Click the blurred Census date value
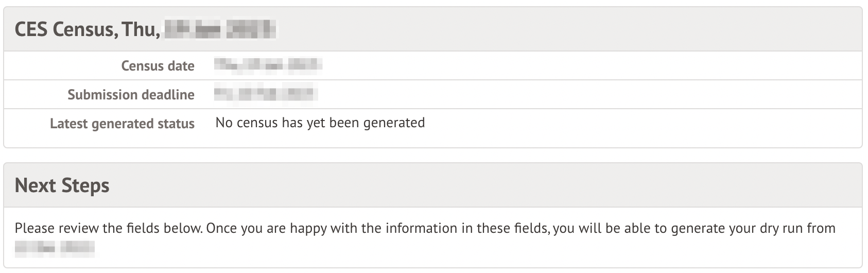 pos(268,65)
